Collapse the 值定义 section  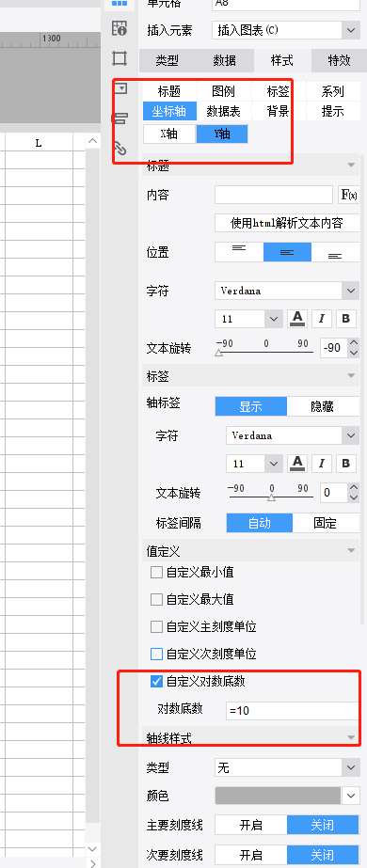click(x=350, y=550)
